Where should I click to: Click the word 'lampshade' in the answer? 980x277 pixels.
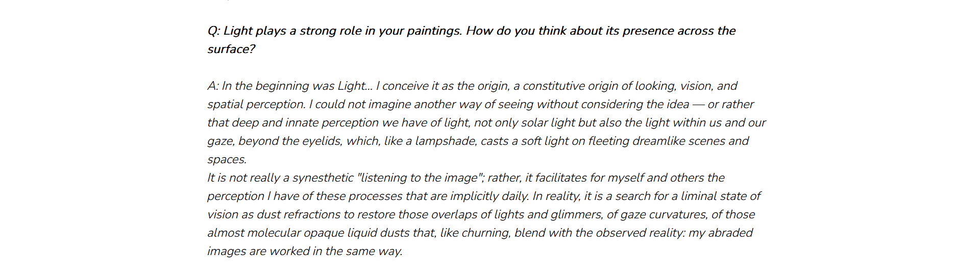(x=446, y=141)
